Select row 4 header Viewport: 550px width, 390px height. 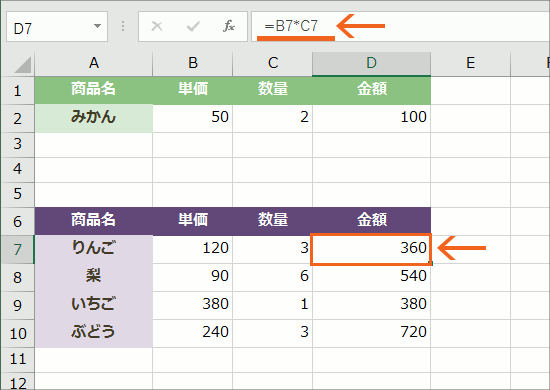[18, 170]
